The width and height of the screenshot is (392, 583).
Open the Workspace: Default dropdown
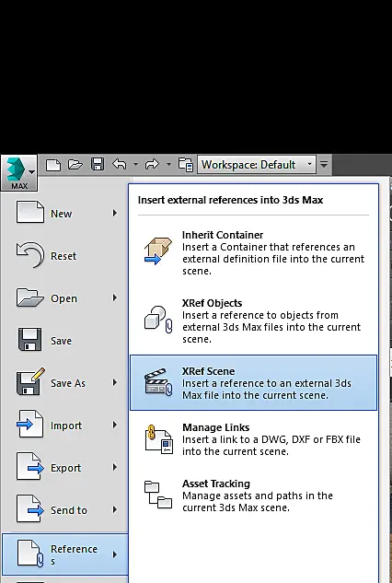257,164
